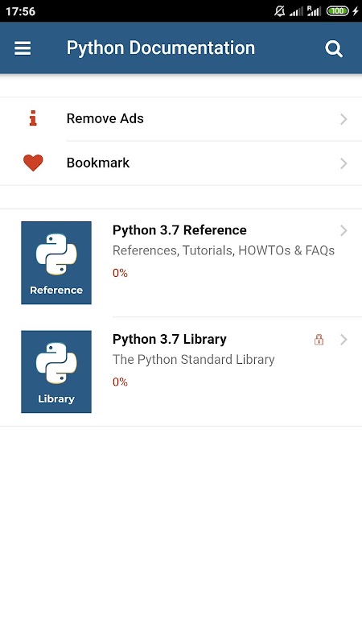Image resolution: width=362 pixels, height=644 pixels.
Task: Select the Remove Ads menu entry
Action: point(181,119)
